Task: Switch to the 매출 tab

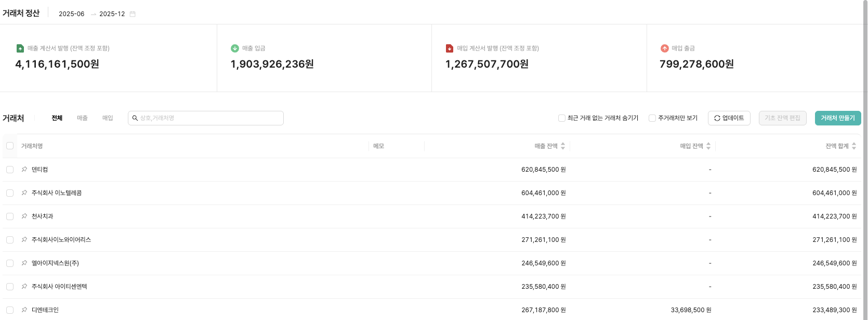Action: (82, 118)
